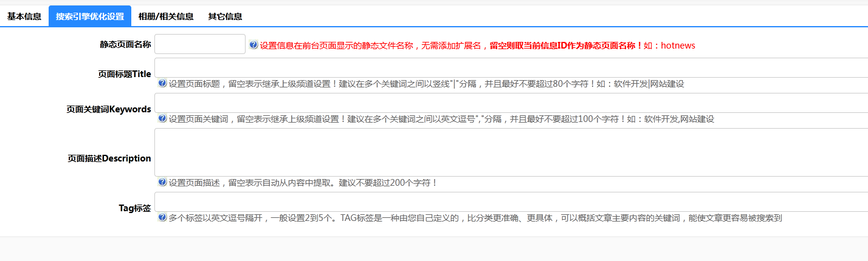Viewport: 868px width, 261px height.
Task: Click the red hint text ending with hotnews
Action: (x=478, y=46)
